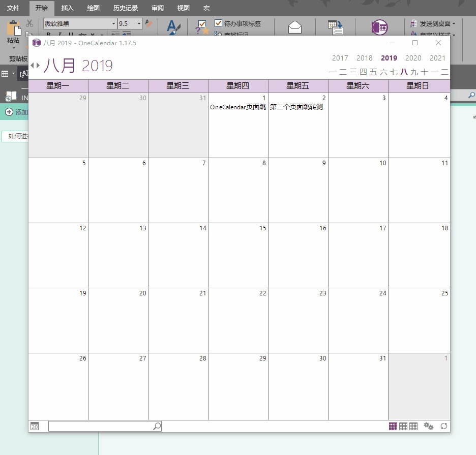Screen dimensions: 476x455
Task: Click the 星期日 column header
Action: click(x=419, y=86)
